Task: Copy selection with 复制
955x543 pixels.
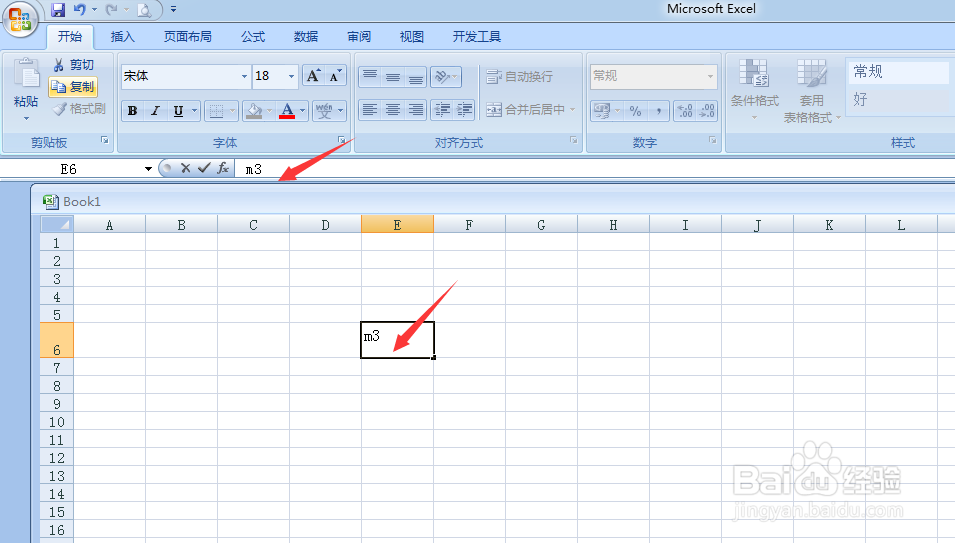Action: [73, 87]
